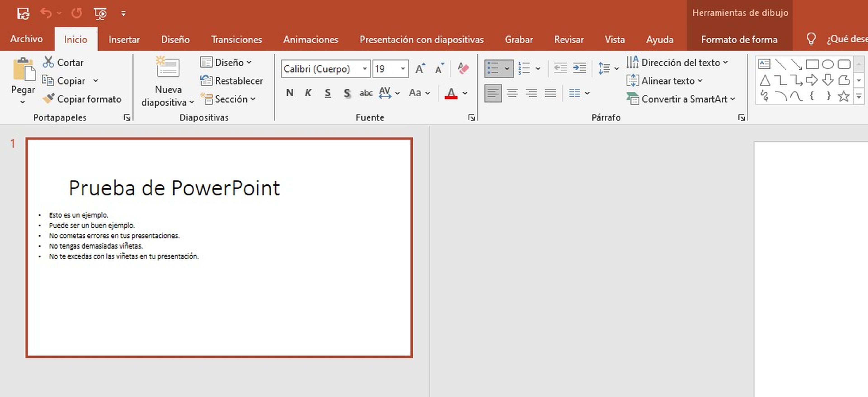Expand the Pegar options arrow
Viewport: 868px width, 397px height.
tap(23, 102)
